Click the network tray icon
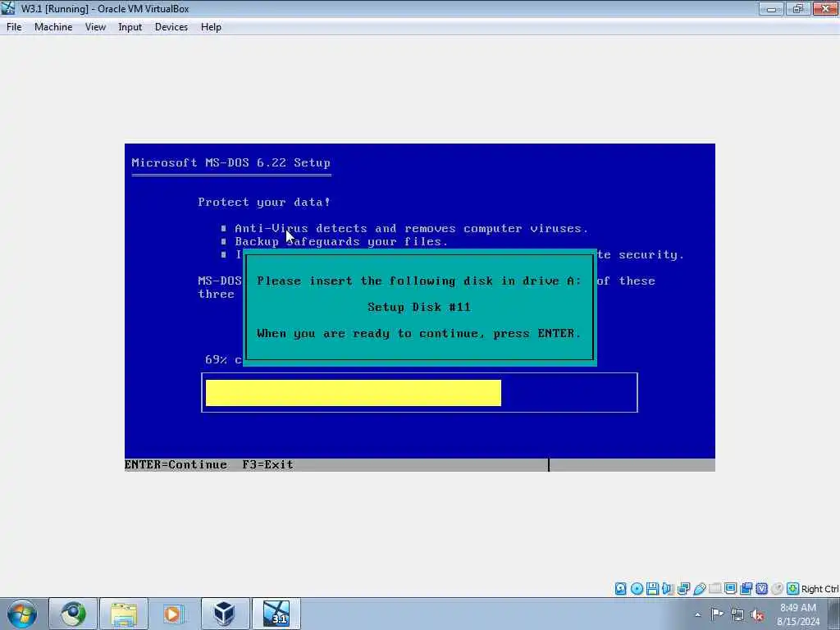 point(737,614)
